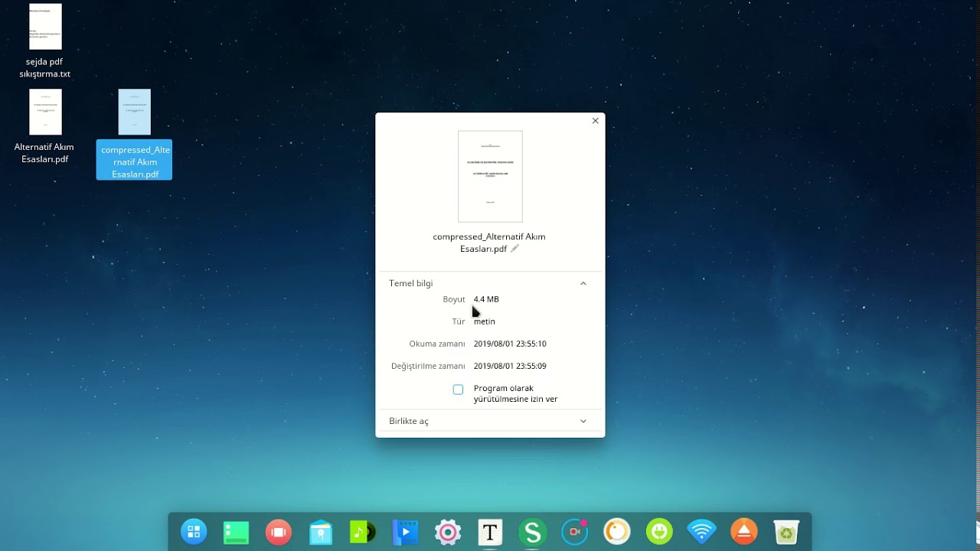Open the launcher icon in the dock
The image size is (980, 551).
pyautogui.click(x=194, y=531)
